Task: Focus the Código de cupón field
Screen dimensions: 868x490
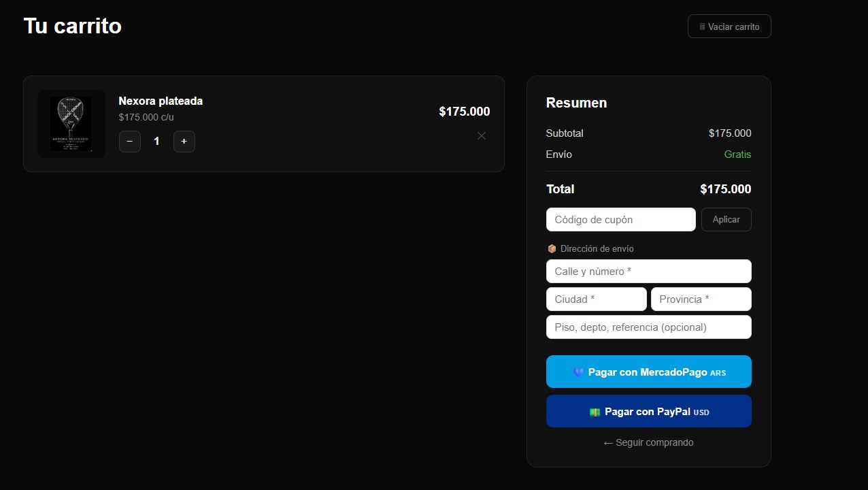Action: pos(621,220)
